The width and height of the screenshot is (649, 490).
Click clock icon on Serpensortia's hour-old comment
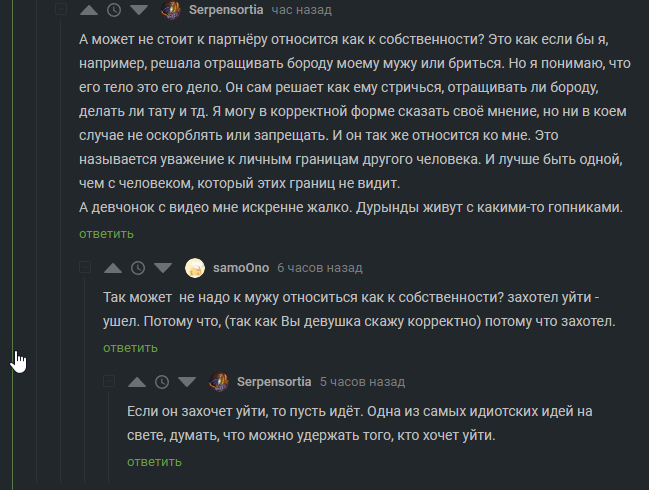113,10
